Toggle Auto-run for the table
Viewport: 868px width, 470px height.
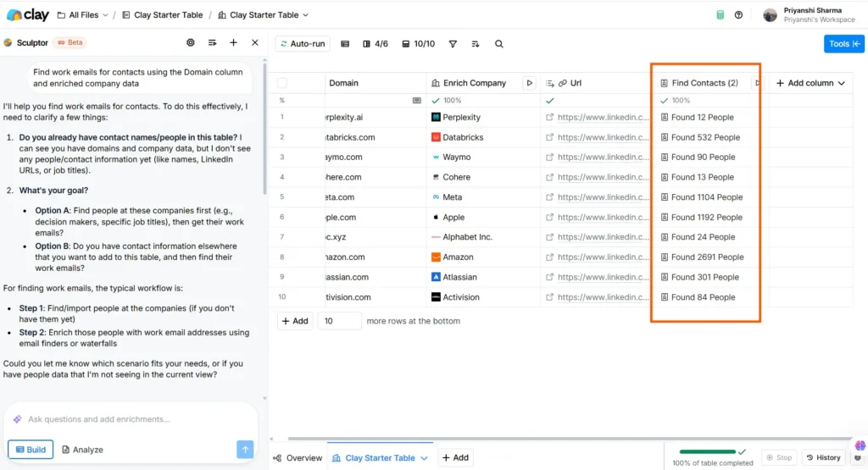click(303, 44)
